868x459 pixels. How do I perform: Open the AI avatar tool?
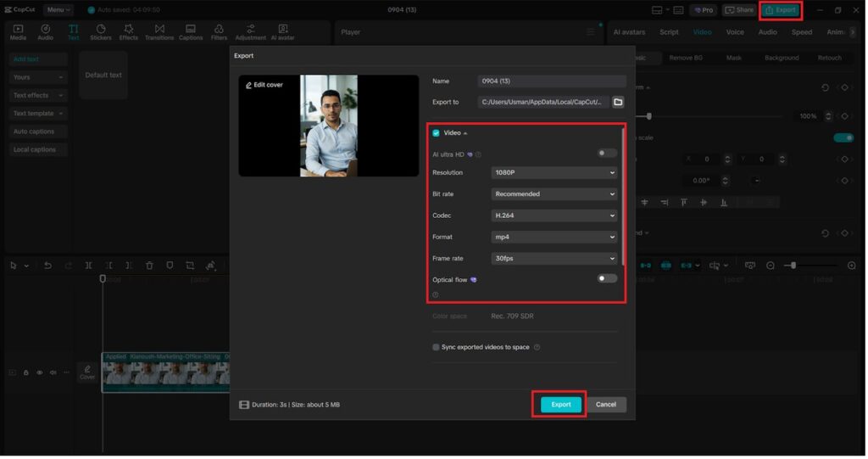point(282,31)
